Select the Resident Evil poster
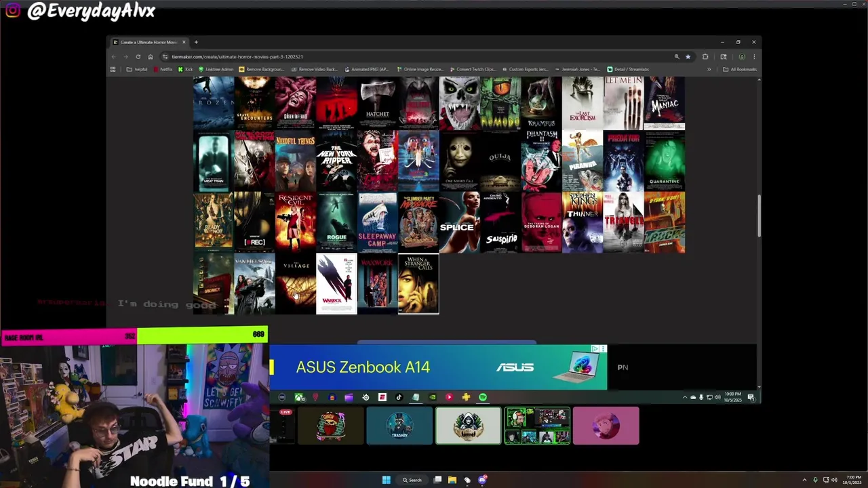Image resolution: width=868 pixels, height=488 pixels. (x=296, y=222)
